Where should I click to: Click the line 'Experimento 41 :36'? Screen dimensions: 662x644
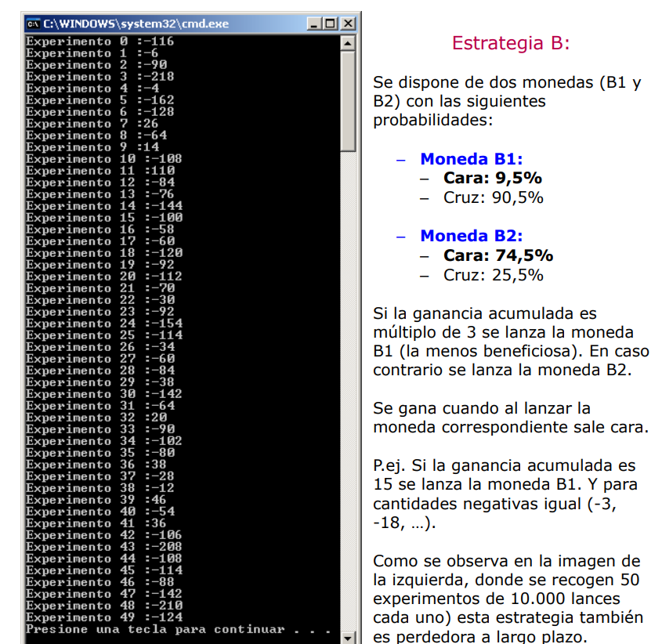[96, 523]
